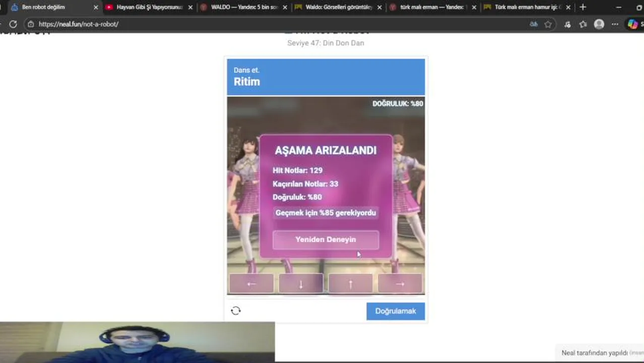Tap the left arrow dance pad
Image resolution: width=644 pixels, height=363 pixels.
[x=251, y=284]
